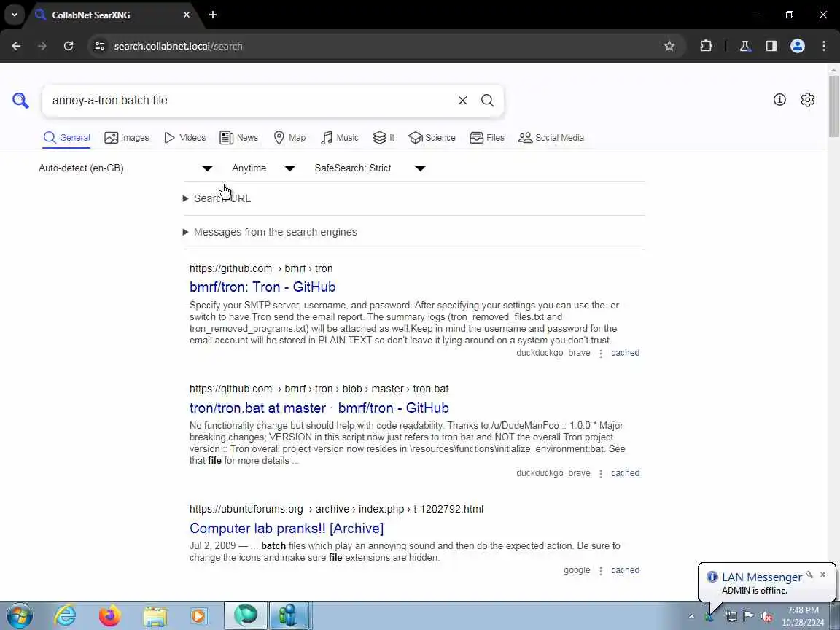Expand Messages from the search engines
This screenshot has width=840, height=630.
[270, 232]
